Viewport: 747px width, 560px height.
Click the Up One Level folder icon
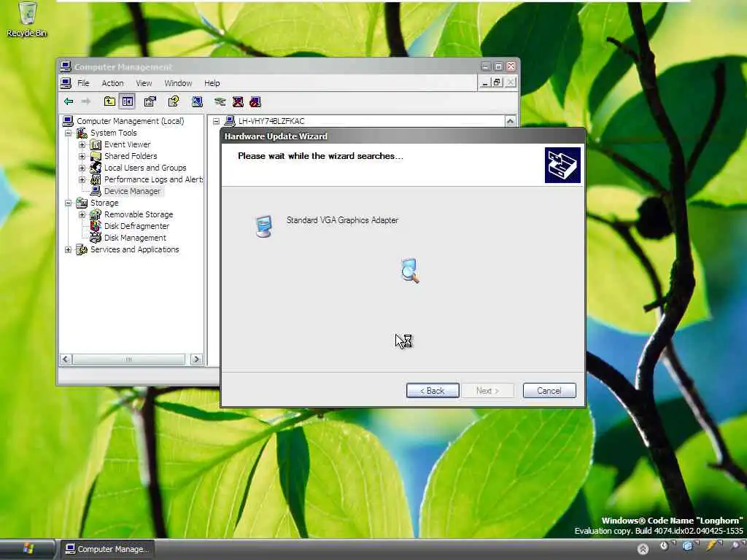click(x=109, y=101)
